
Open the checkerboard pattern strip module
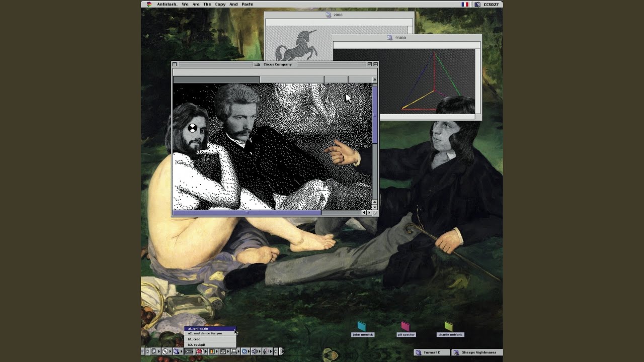point(222,351)
